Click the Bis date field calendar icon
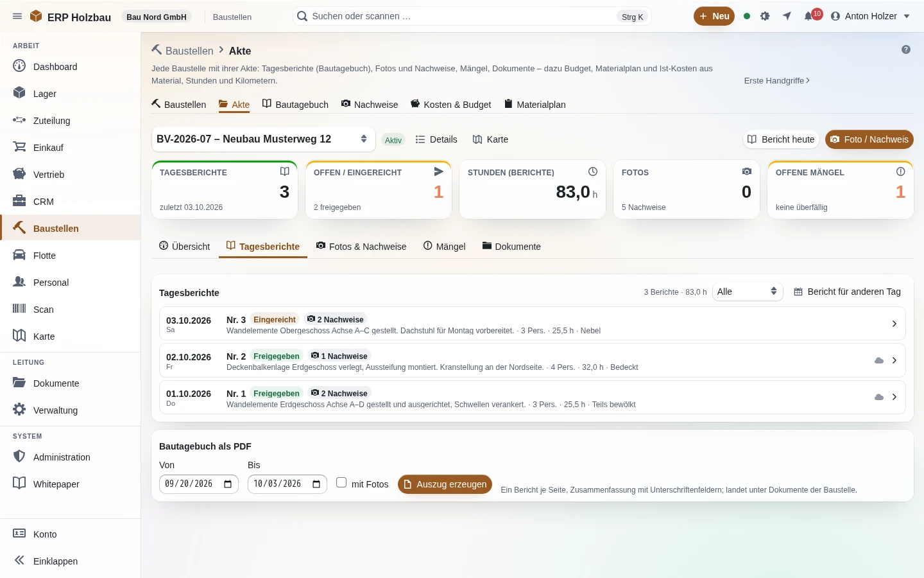This screenshot has width=924, height=578. point(316,484)
